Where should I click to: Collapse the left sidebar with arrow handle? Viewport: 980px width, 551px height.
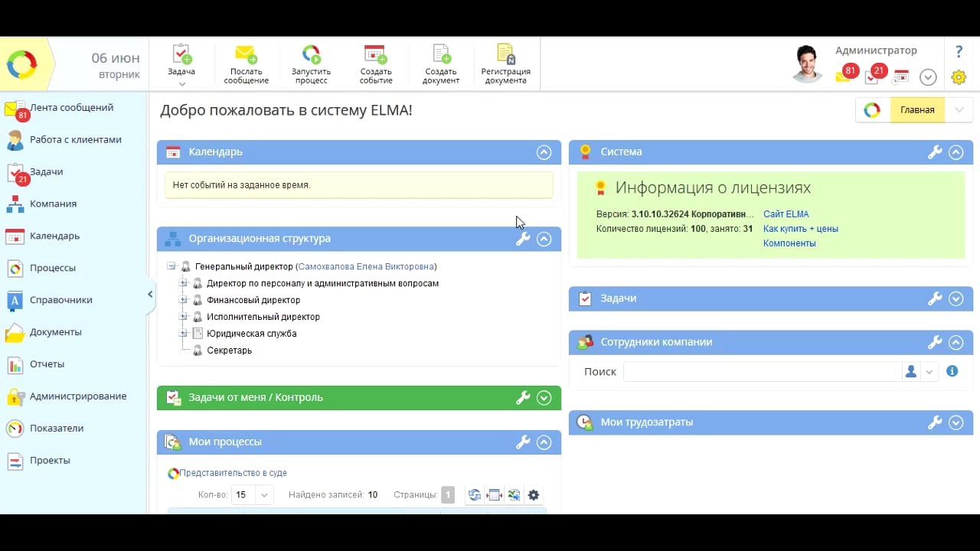coord(151,295)
